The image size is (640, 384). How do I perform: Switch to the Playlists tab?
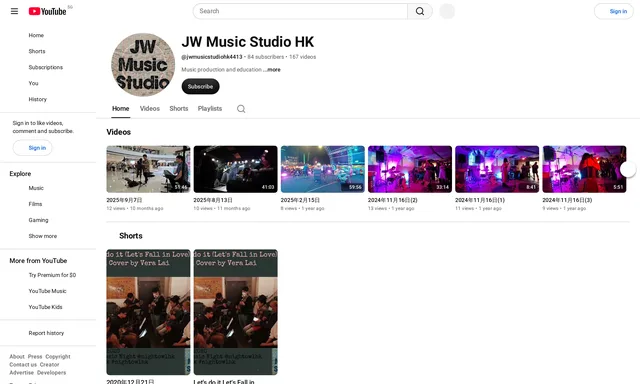[210, 109]
